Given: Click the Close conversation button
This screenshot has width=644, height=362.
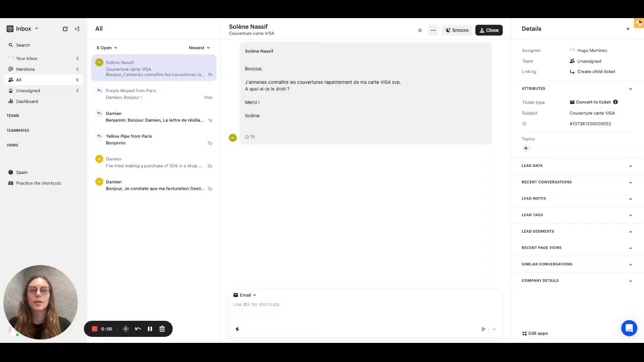Looking at the screenshot, I should pos(489,30).
